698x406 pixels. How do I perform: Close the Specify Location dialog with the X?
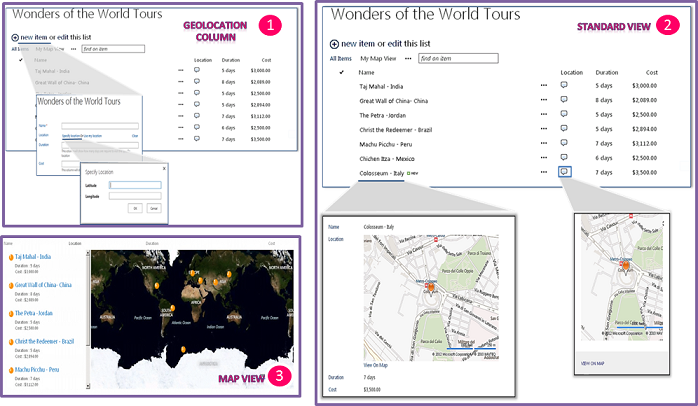[x=164, y=168]
